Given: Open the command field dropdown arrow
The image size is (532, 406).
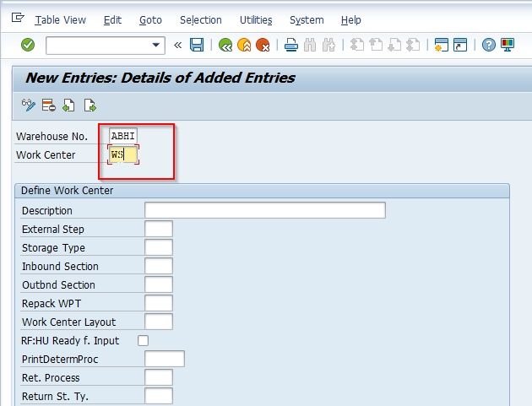Looking at the screenshot, I should [155, 45].
